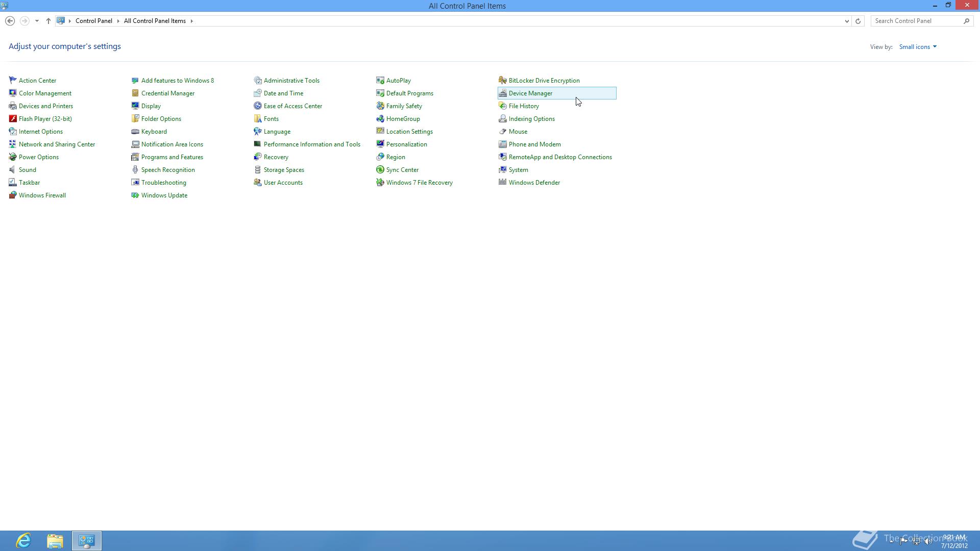Click the Windows Defender icon
The height and width of the screenshot is (551, 980).
503,183
